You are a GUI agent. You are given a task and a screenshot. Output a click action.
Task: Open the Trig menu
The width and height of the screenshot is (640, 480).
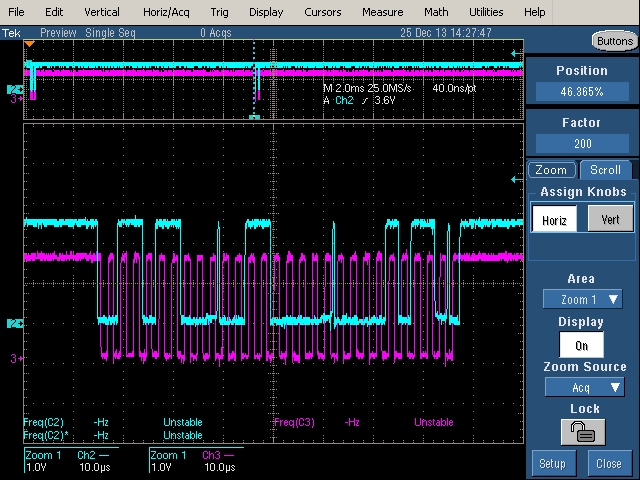219,12
